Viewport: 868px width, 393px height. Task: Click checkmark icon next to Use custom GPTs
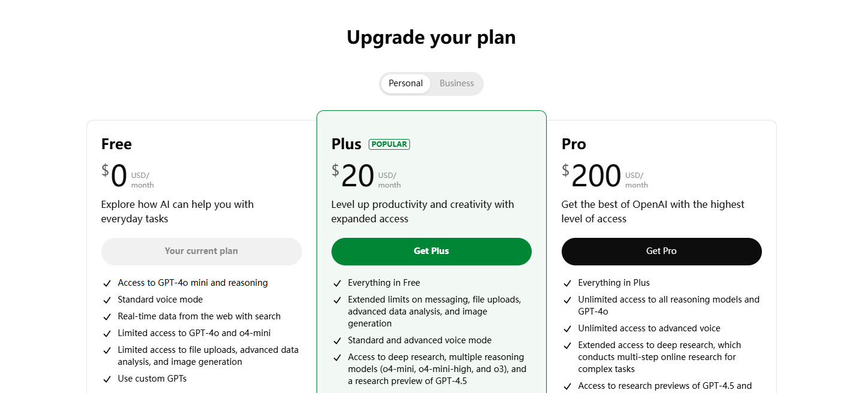[107, 379]
